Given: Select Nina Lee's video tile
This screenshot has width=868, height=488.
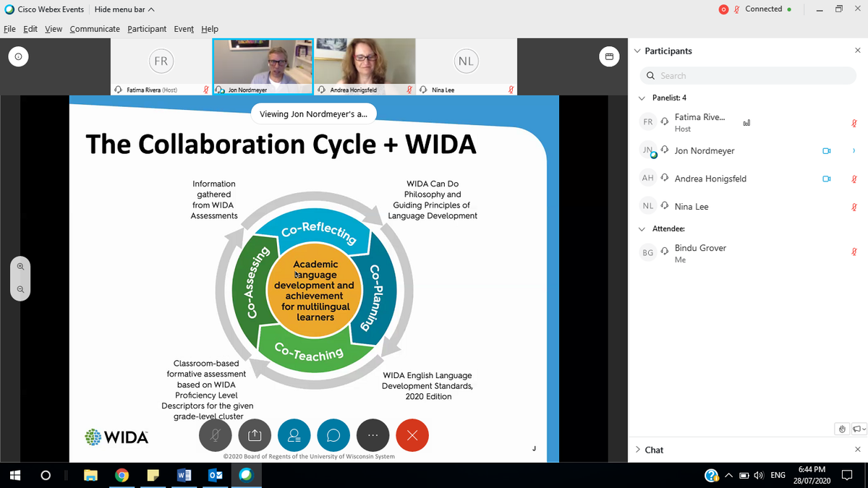Looking at the screenshot, I should 467,67.
